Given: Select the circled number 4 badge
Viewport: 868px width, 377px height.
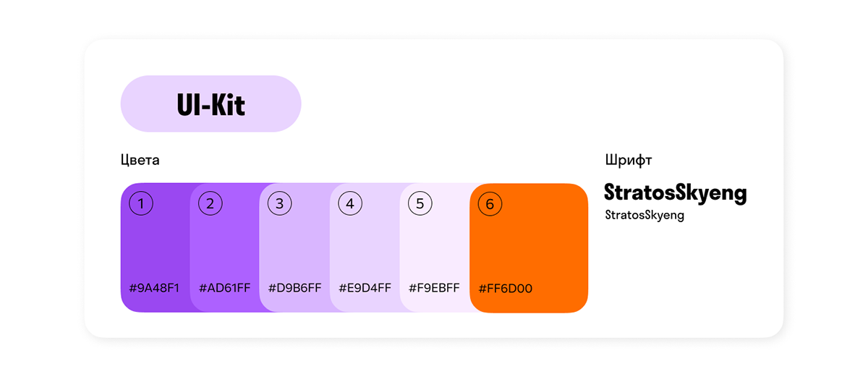Looking at the screenshot, I should click(x=350, y=204).
